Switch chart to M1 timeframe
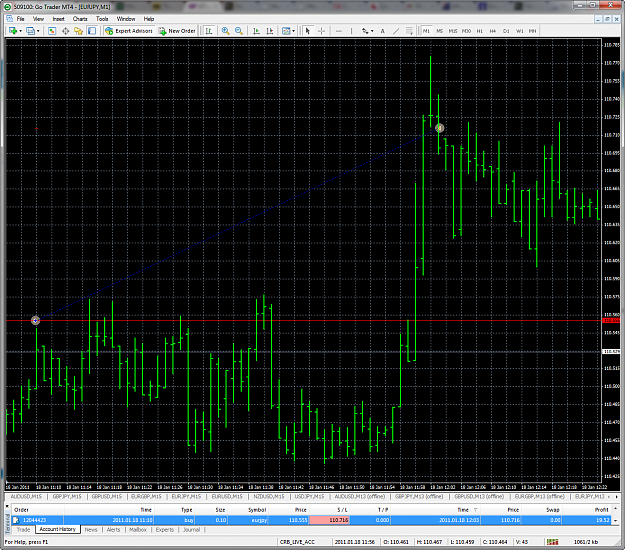 click(426, 31)
